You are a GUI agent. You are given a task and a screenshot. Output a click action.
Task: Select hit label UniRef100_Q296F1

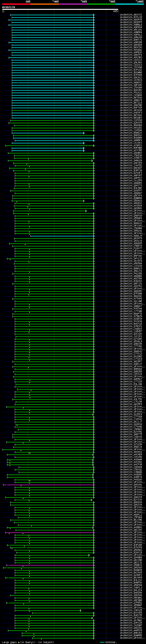point(131,575)
